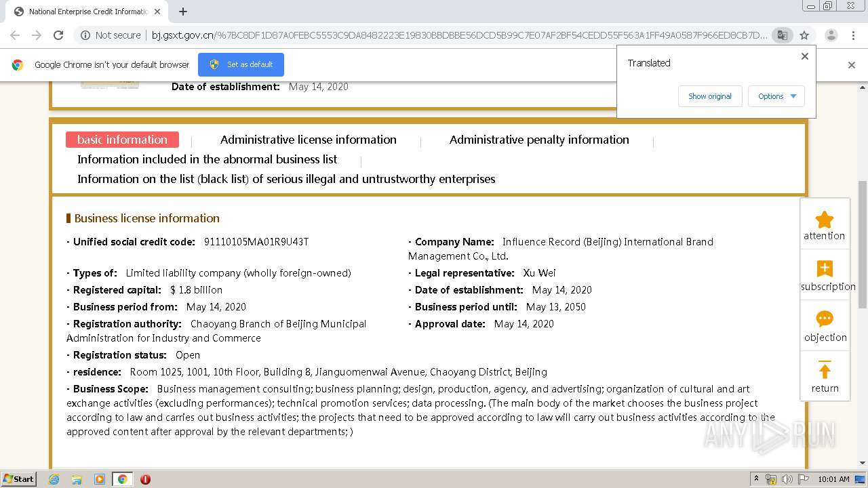Open the media player taskbar icon

coord(100,479)
